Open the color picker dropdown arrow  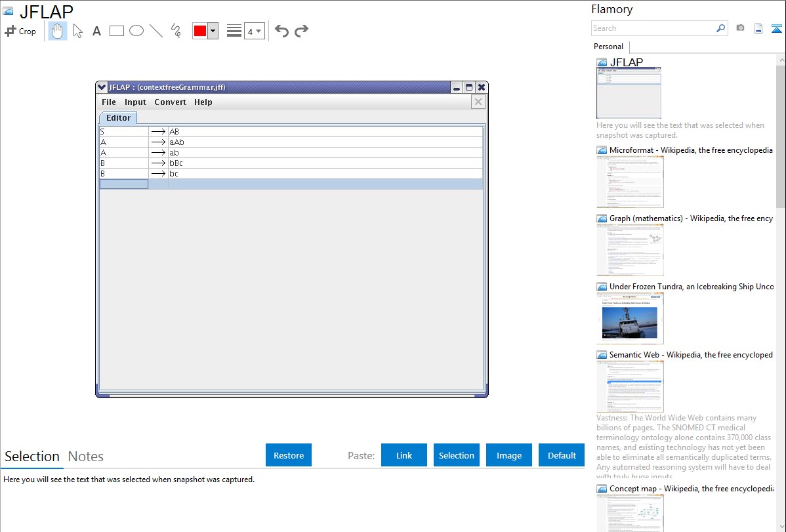pos(213,31)
